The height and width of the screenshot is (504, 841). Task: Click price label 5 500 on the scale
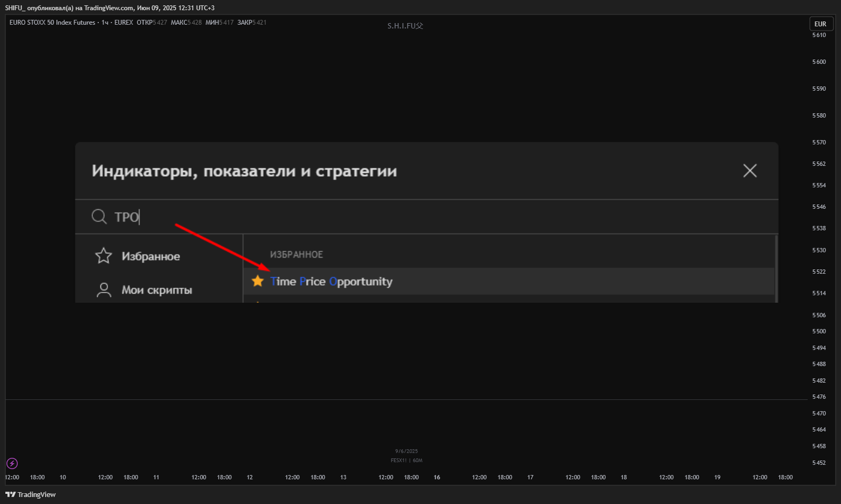pos(819,331)
